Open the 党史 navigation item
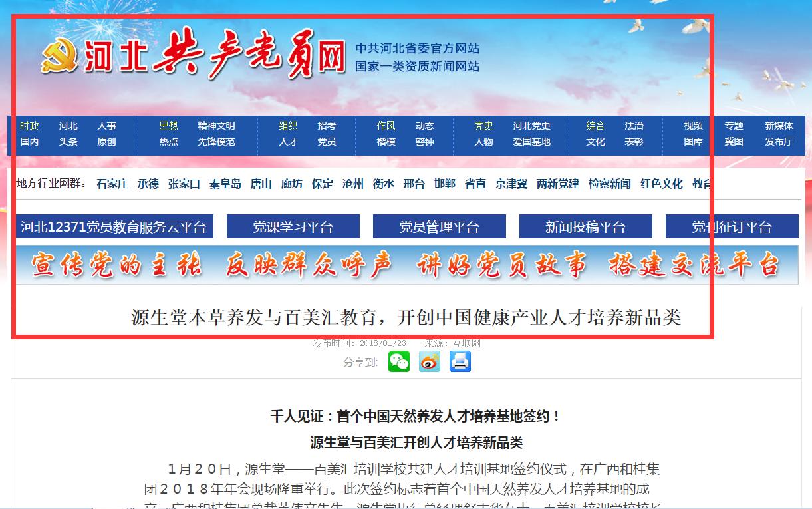 (x=483, y=126)
